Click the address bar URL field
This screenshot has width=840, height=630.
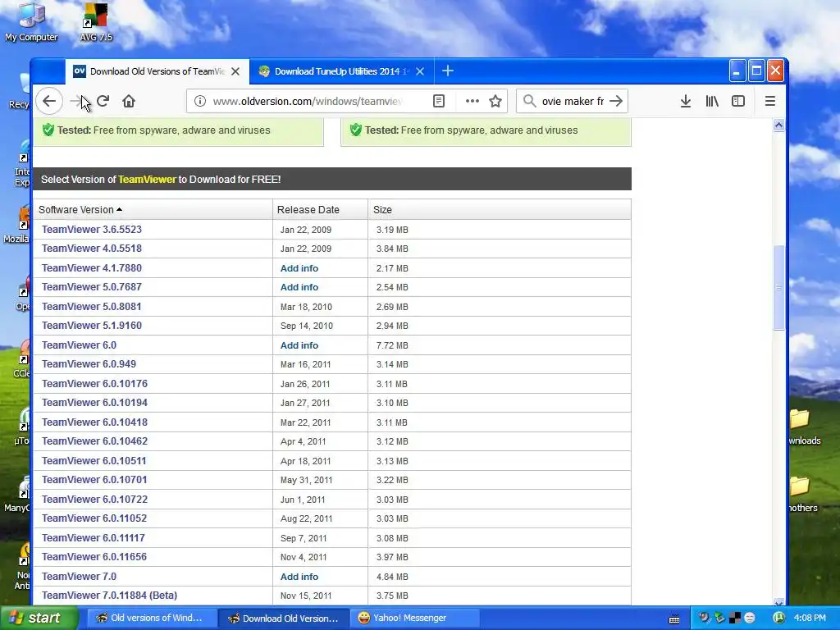click(x=307, y=101)
